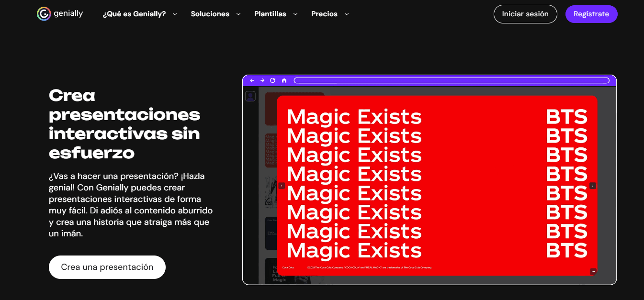Click the heading 'Crea presentaciones interactivas sin esfuerzo'
The image size is (644, 300).
[x=124, y=124]
